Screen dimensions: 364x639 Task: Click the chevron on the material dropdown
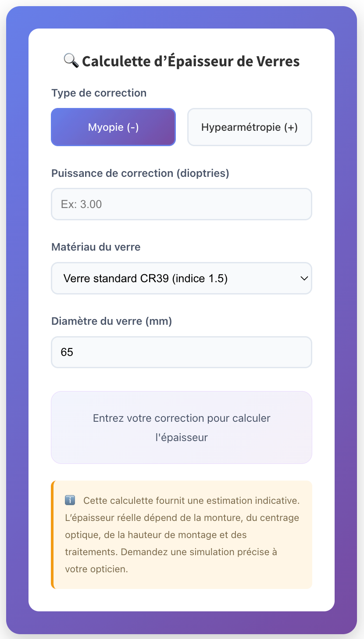304,278
